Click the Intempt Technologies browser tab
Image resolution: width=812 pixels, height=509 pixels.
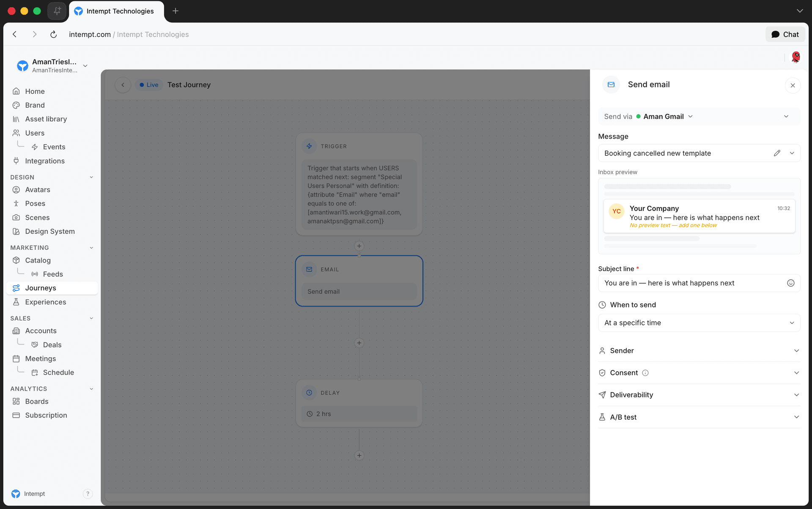point(116,11)
